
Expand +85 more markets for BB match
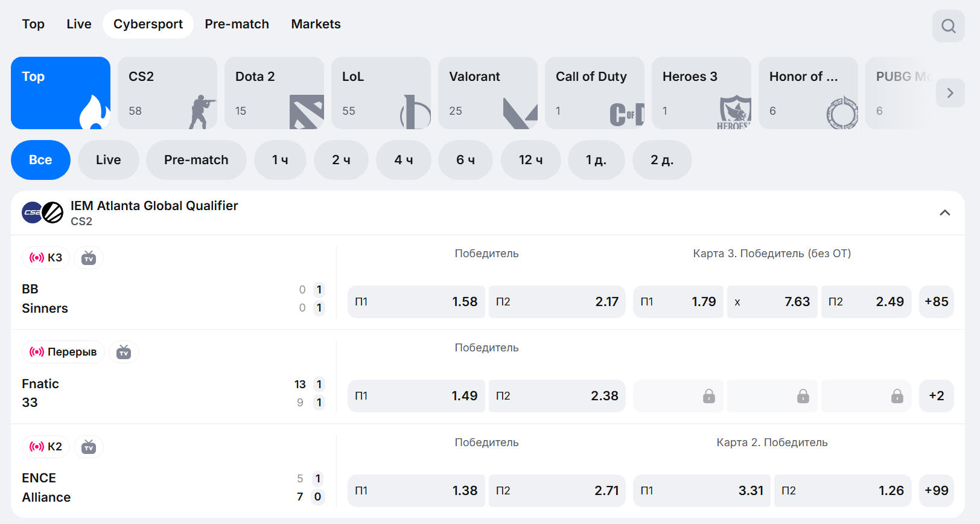(936, 302)
